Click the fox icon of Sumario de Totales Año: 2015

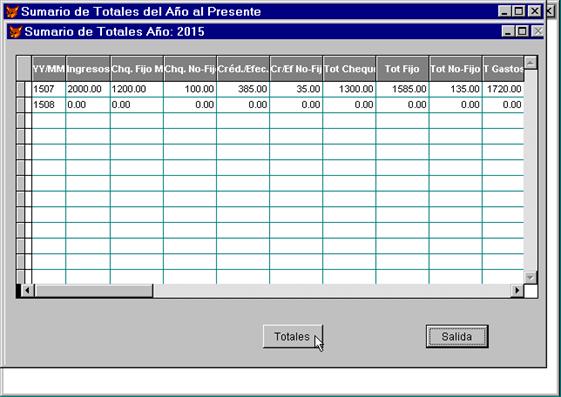[16, 31]
